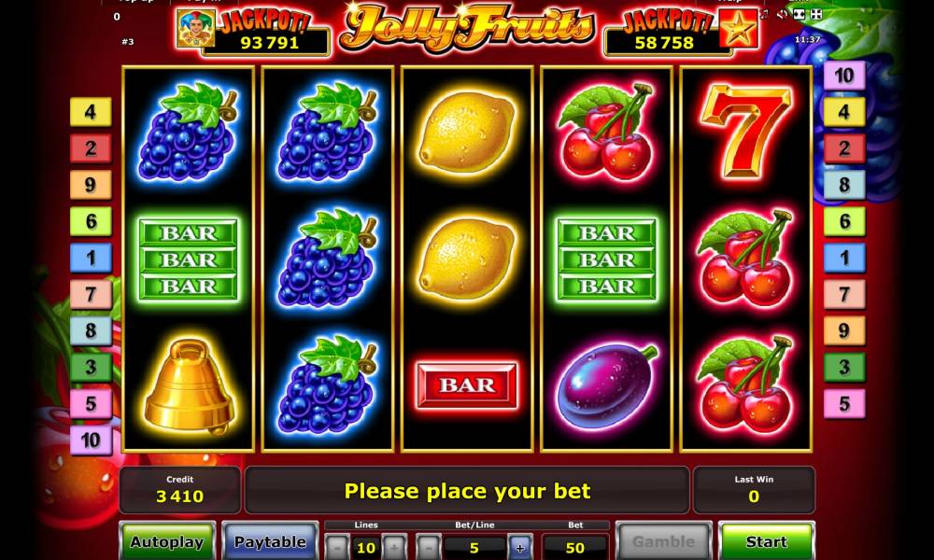934x560 pixels.
Task: Click the Start spin button
Action: tap(766, 541)
